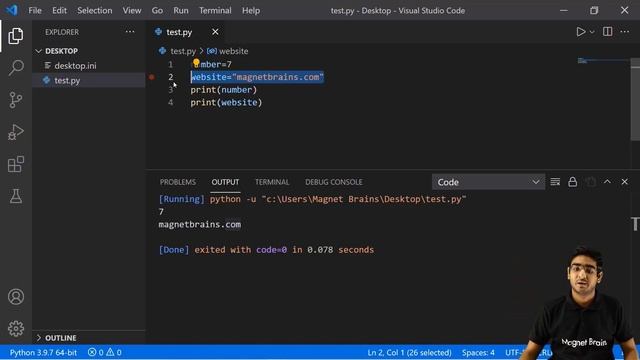
Task: Close the test.py editor tab
Action: coord(215,32)
